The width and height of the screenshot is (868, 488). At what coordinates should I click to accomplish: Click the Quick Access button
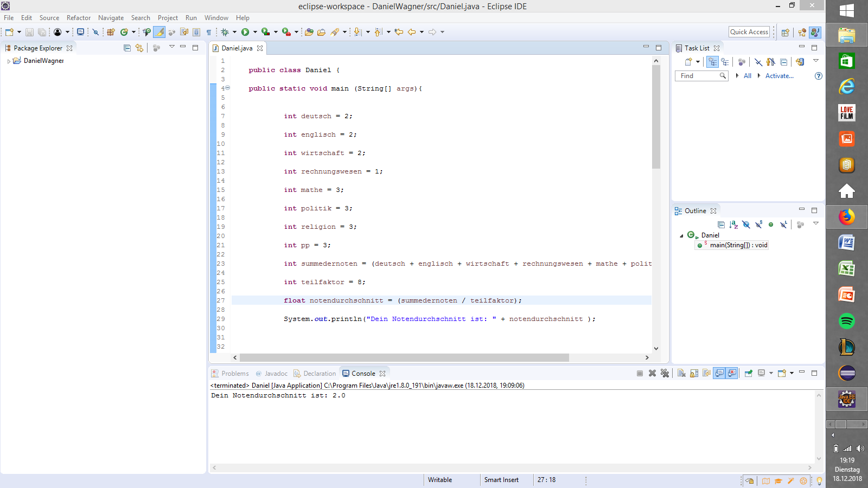tap(749, 31)
